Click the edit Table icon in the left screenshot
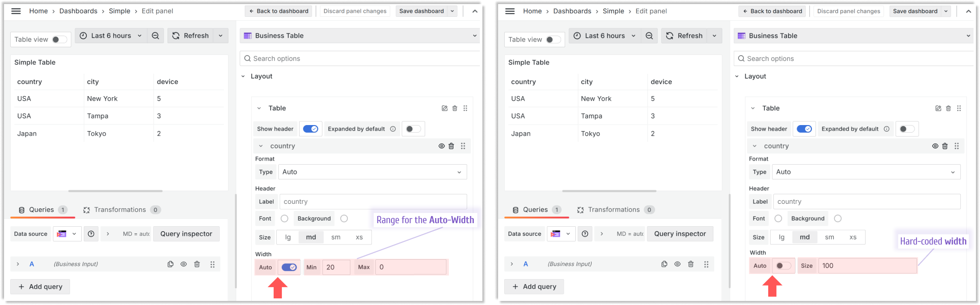980x305 pixels. point(444,108)
